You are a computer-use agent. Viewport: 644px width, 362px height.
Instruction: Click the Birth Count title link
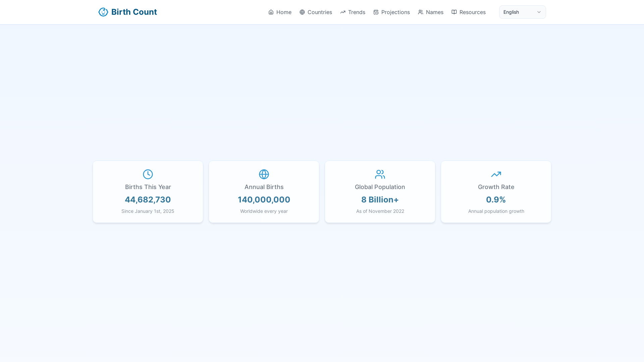point(134,12)
